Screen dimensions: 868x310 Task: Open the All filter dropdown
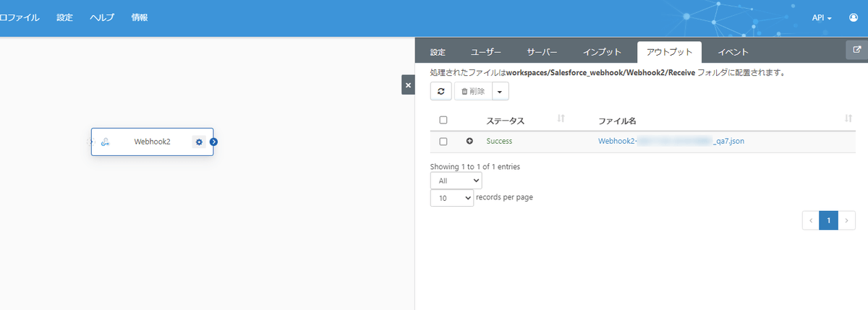point(456,181)
